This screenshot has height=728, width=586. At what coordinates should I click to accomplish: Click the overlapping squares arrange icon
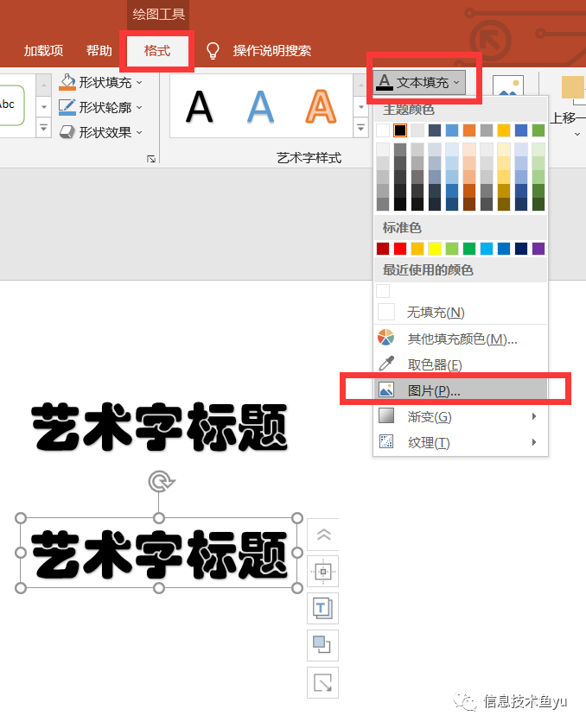point(323,646)
